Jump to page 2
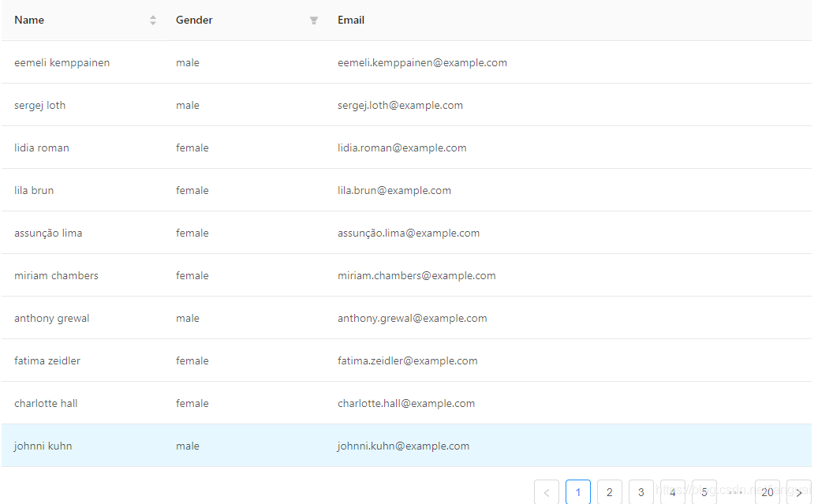The image size is (818, 504). [609, 492]
